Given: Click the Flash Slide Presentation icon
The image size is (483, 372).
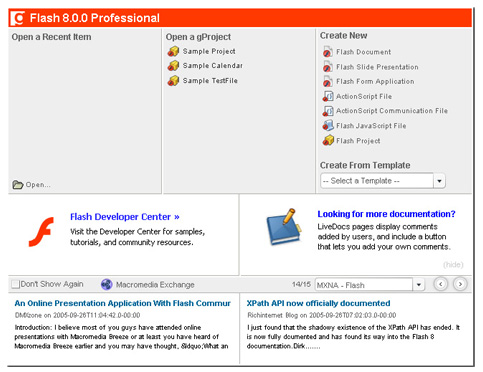Looking at the screenshot, I should (x=328, y=67).
